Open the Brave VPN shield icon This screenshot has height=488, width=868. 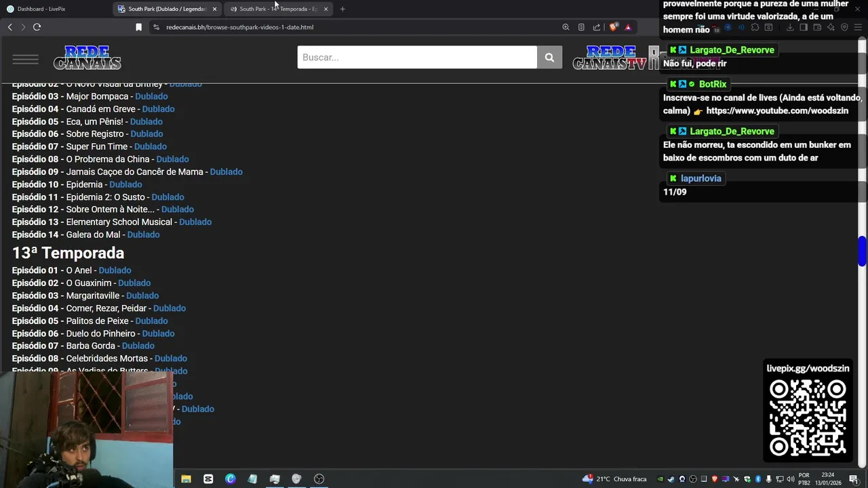pos(844,27)
